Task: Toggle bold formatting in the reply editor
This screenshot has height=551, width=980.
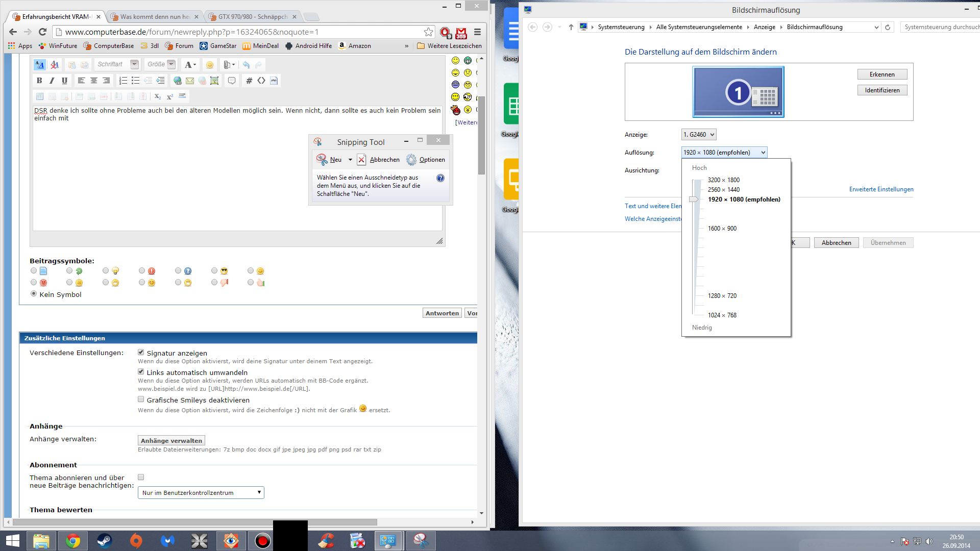Action: (39, 81)
